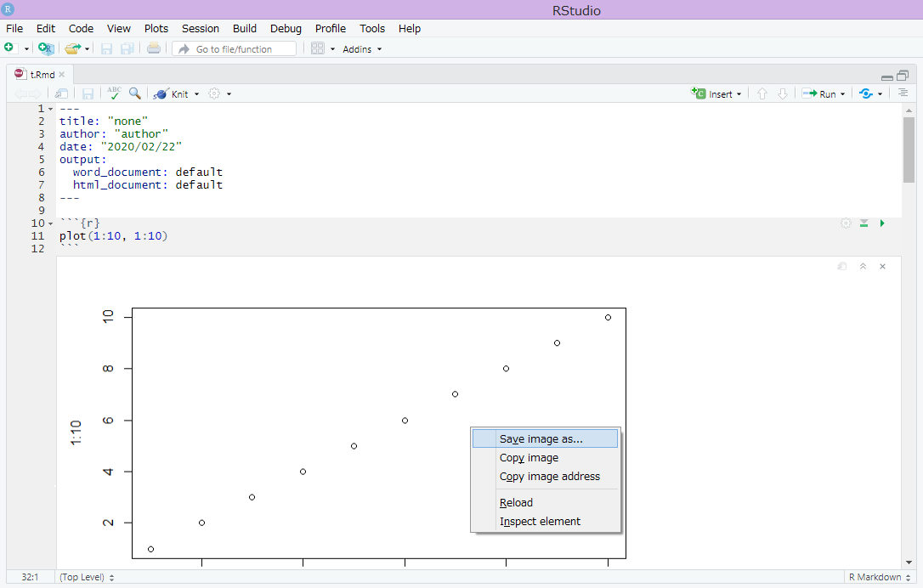Click the Save All icon
This screenshot has width=923, height=588.
coord(127,48)
